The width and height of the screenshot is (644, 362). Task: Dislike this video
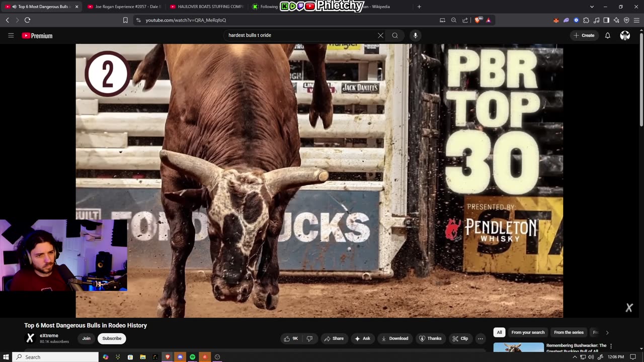310,338
